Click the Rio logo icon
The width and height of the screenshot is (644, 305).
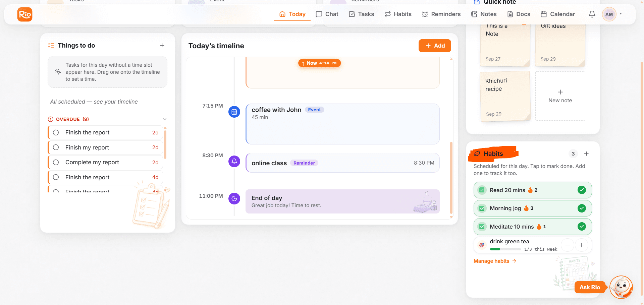[25, 14]
